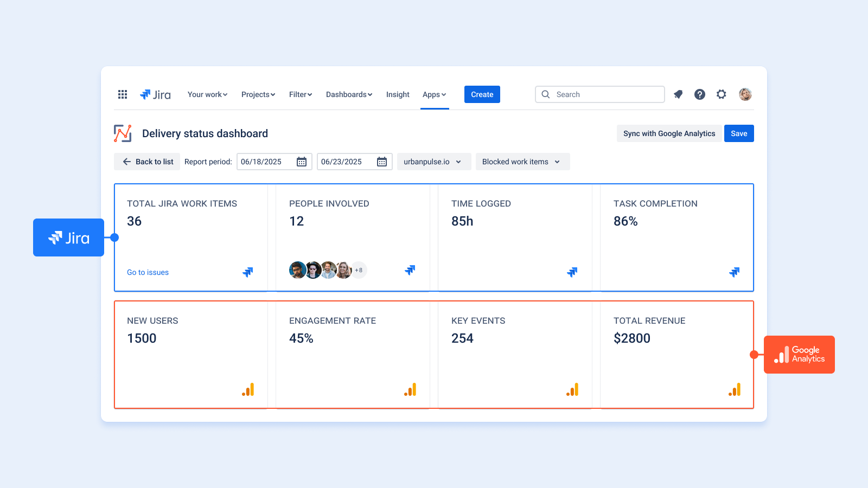Click the TOTAL REVENUE heading
The width and height of the screenshot is (868, 488).
point(649,320)
